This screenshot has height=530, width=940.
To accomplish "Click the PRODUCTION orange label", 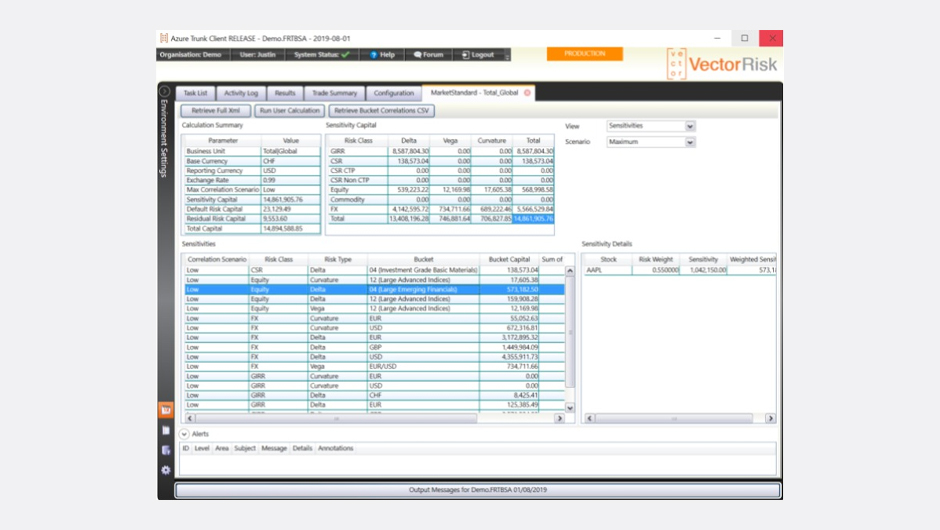I will click(x=585, y=54).
